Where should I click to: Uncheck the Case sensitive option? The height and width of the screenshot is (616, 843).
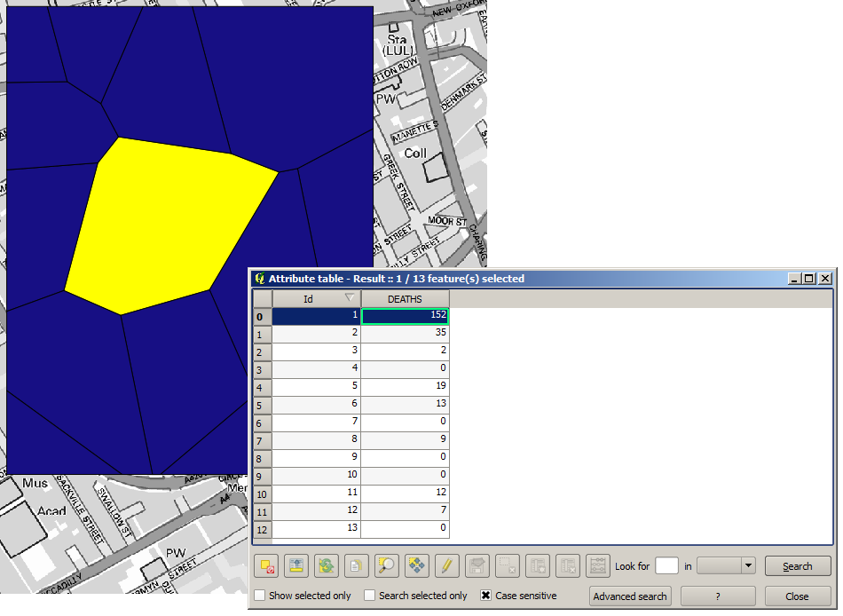484,596
